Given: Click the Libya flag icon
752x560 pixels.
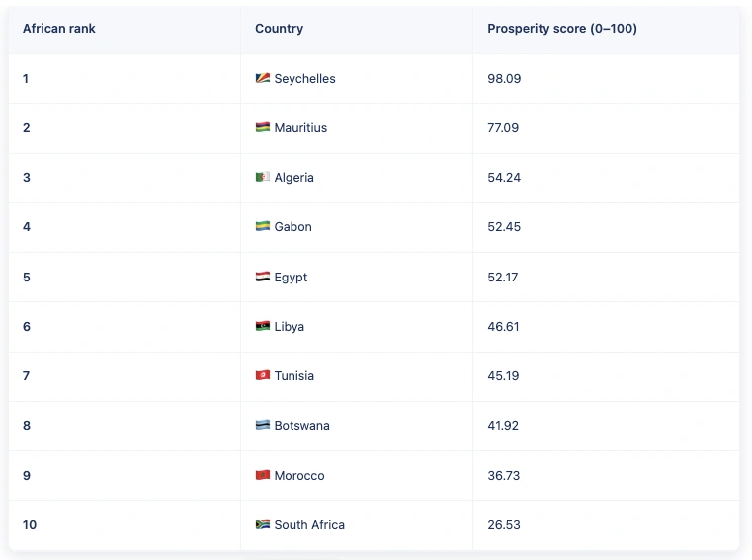Looking at the screenshot, I should coord(262,327).
